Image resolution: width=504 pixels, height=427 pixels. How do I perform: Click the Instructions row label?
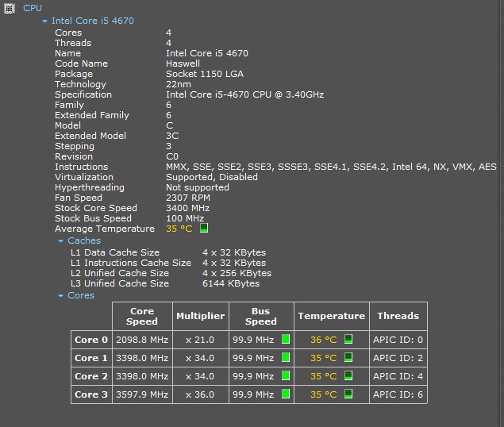(x=81, y=167)
